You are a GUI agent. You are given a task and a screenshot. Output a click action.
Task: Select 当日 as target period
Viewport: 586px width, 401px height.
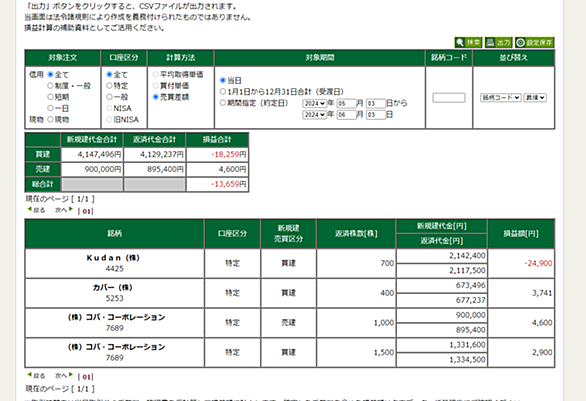point(223,80)
